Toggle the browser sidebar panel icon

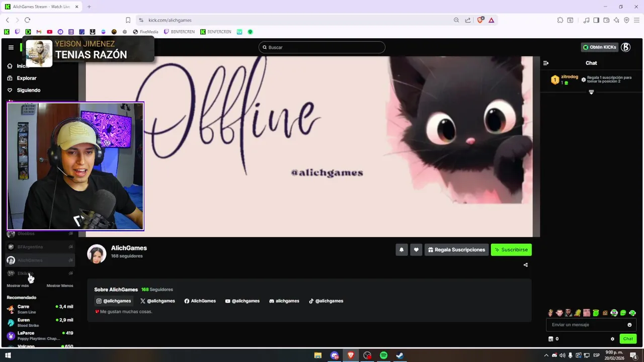coord(596,20)
